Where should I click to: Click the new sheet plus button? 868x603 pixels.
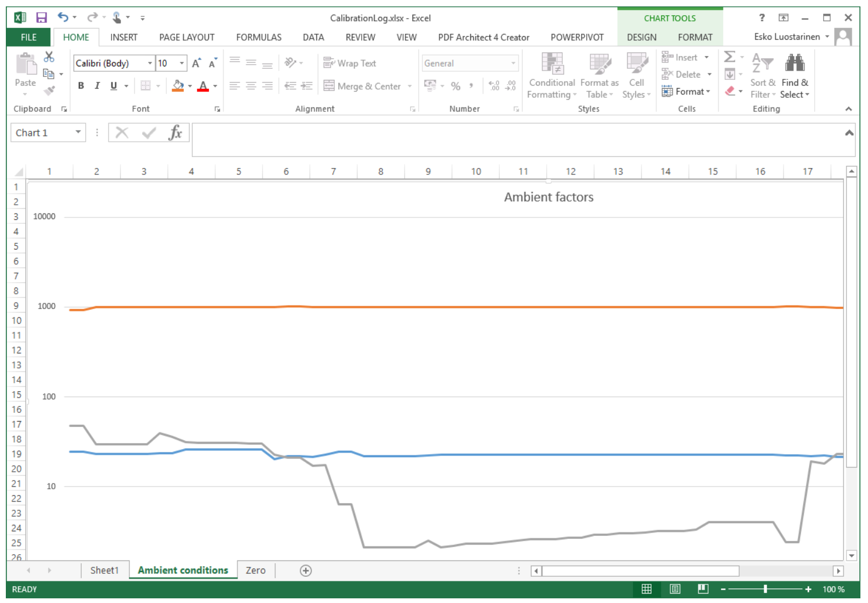pyautogui.click(x=306, y=570)
